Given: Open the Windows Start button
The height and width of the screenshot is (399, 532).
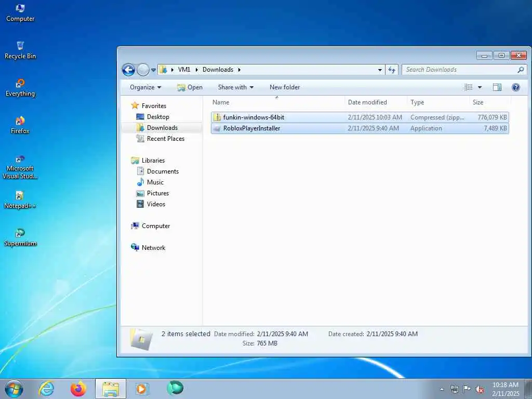Looking at the screenshot, I should [14, 389].
